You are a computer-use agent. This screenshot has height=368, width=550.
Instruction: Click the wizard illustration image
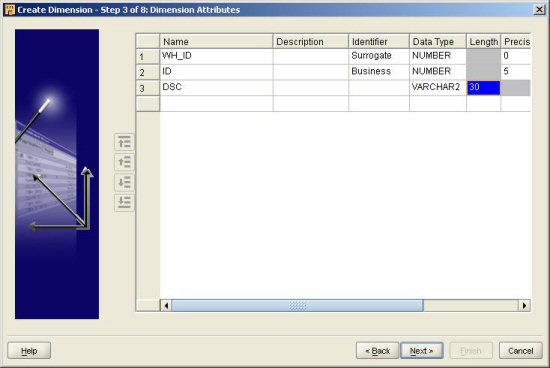pos(57,174)
